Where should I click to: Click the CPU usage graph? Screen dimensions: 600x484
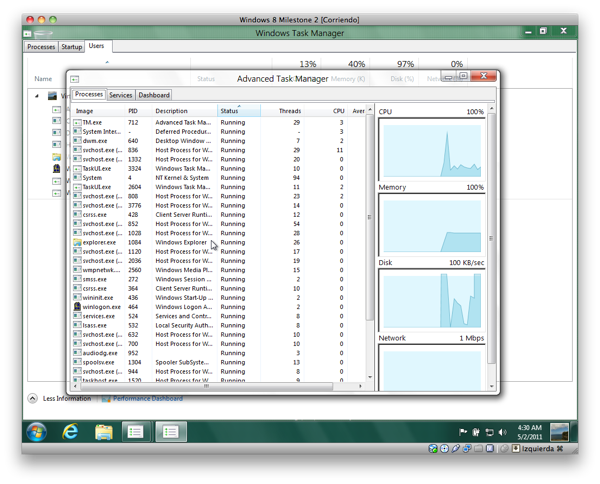click(x=432, y=150)
